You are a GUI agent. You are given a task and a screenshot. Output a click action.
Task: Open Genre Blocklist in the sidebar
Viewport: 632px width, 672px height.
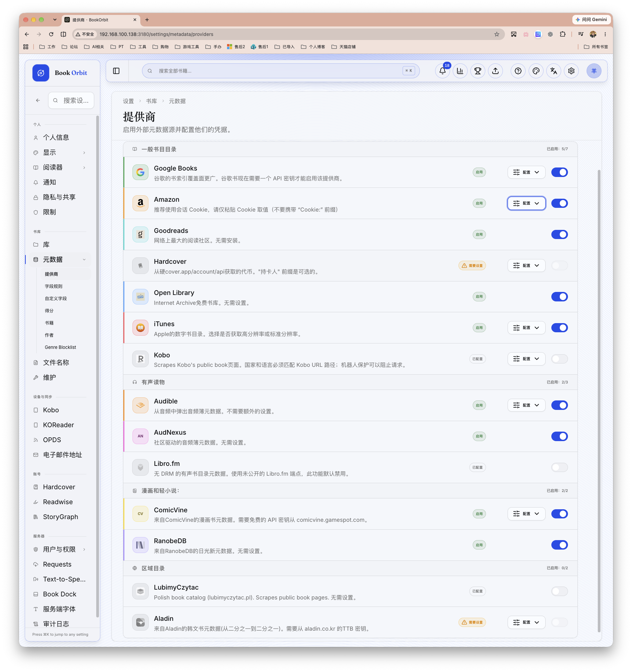pyautogui.click(x=60, y=347)
